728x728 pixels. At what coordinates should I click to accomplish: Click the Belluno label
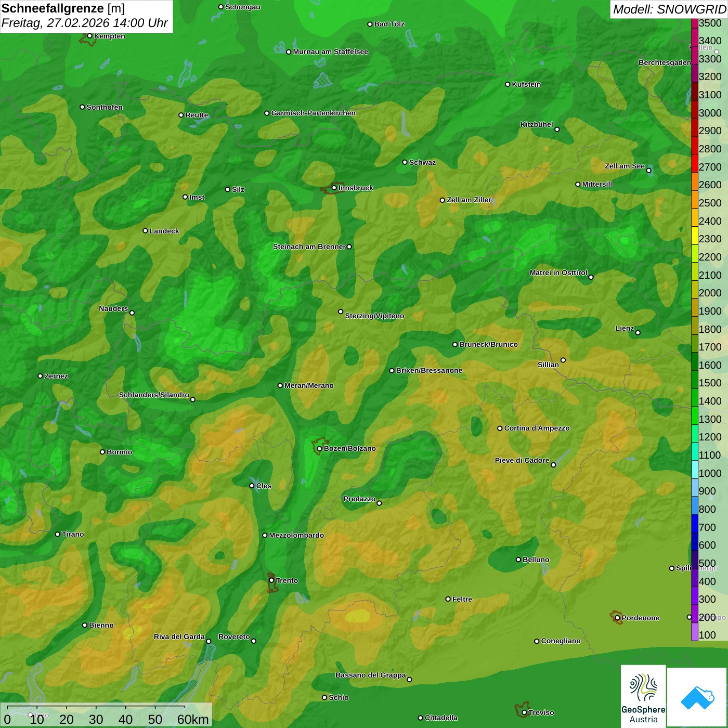click(536, 560)
